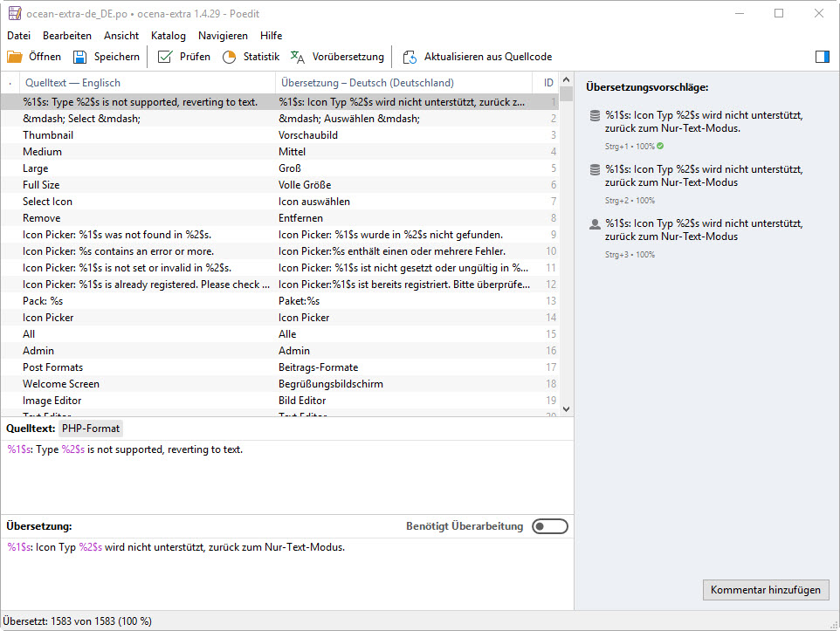The image size is (840, 631).
Task: Select the row 'Post Formats'
Action: (279, 367)
